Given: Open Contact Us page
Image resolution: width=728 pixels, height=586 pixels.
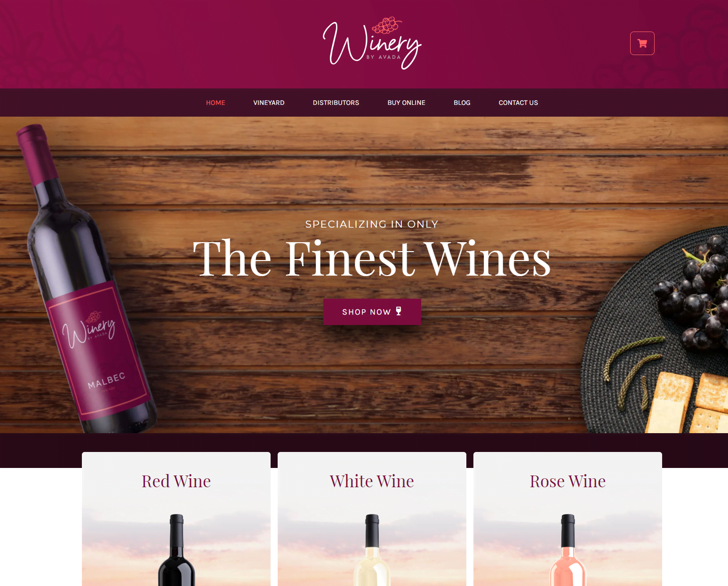Looking at the screenshot, I should point(518,103).
